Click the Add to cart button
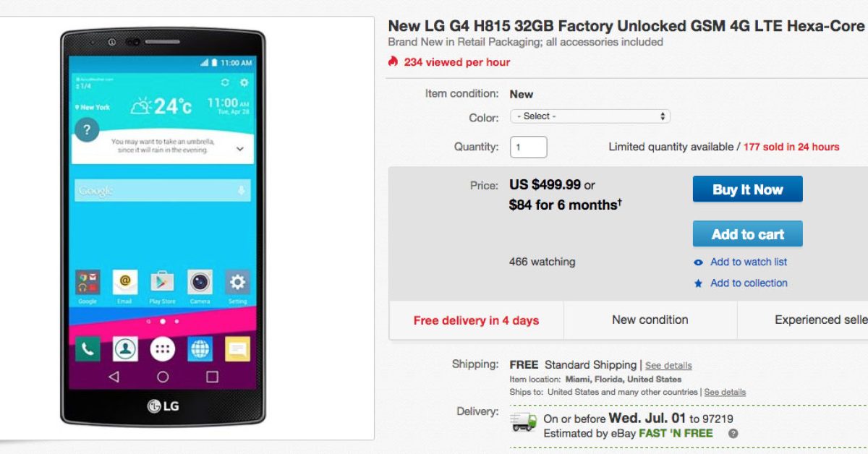The width and height of the screenshot is (868, 454). (748, 234)
